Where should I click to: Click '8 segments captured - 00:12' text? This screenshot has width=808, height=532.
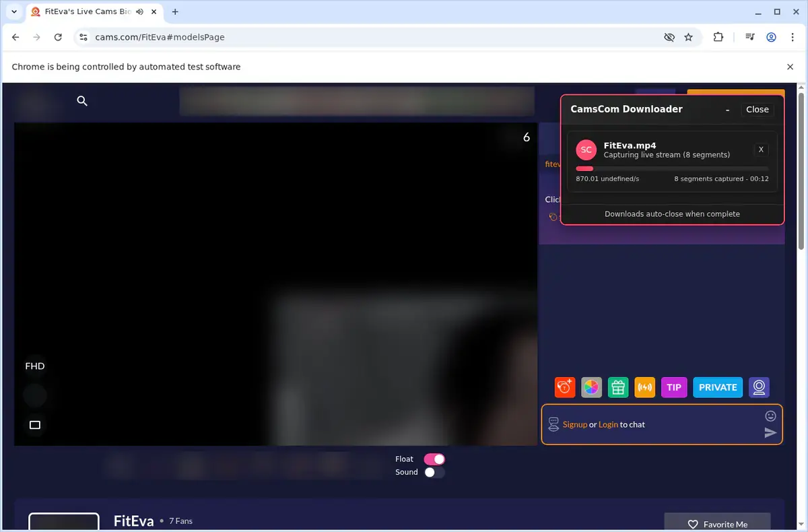[721, 179]
